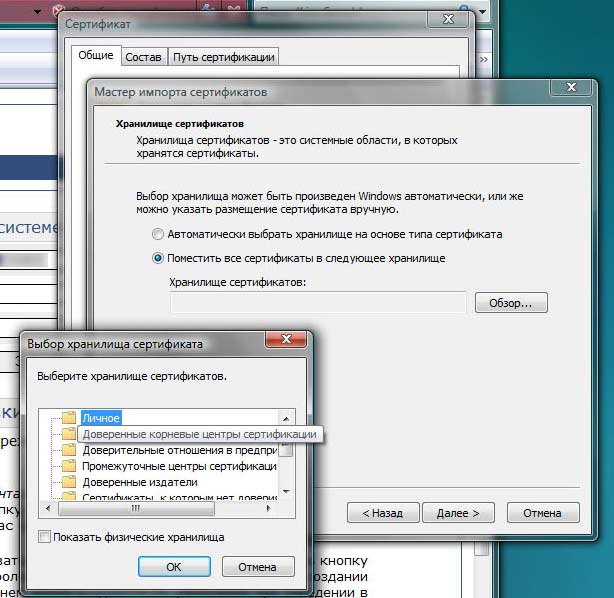The width and height of the screenshot is (614, 598).
Task: Switch to Путь сертификации tab
Action: pyautogui.click(x=224, y=57)
